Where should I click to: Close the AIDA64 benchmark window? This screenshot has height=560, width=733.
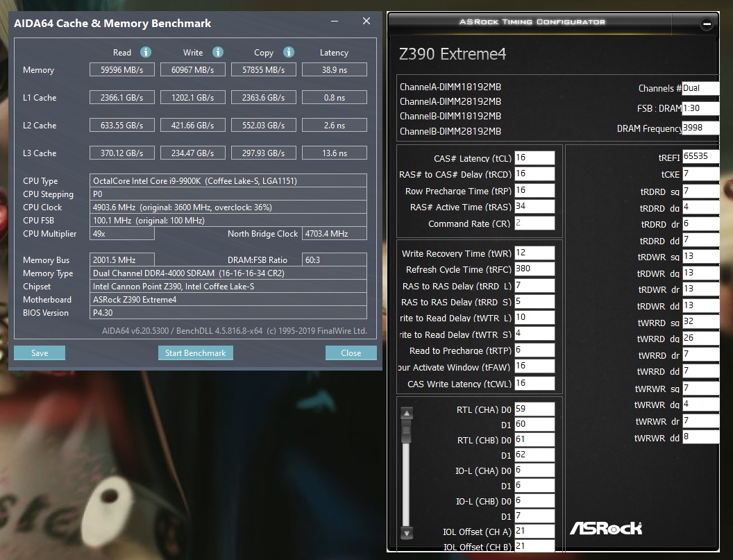(x=366, y=21)
